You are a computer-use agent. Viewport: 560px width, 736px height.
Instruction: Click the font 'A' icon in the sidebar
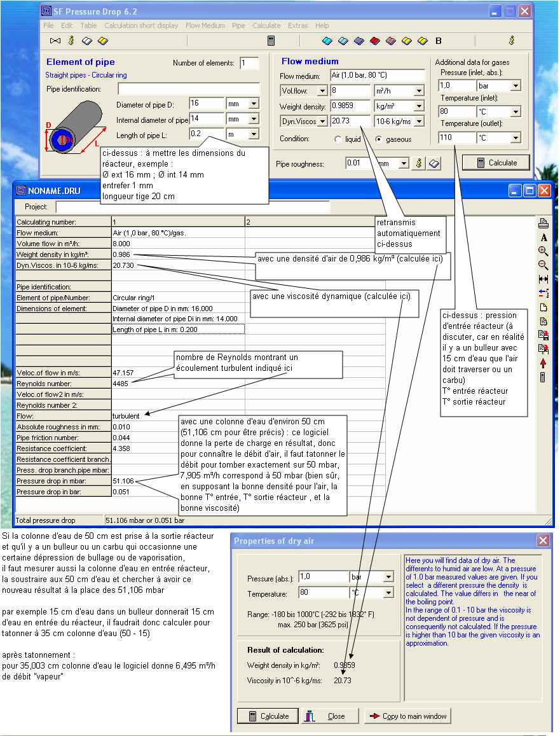click(x=543, y=237)
